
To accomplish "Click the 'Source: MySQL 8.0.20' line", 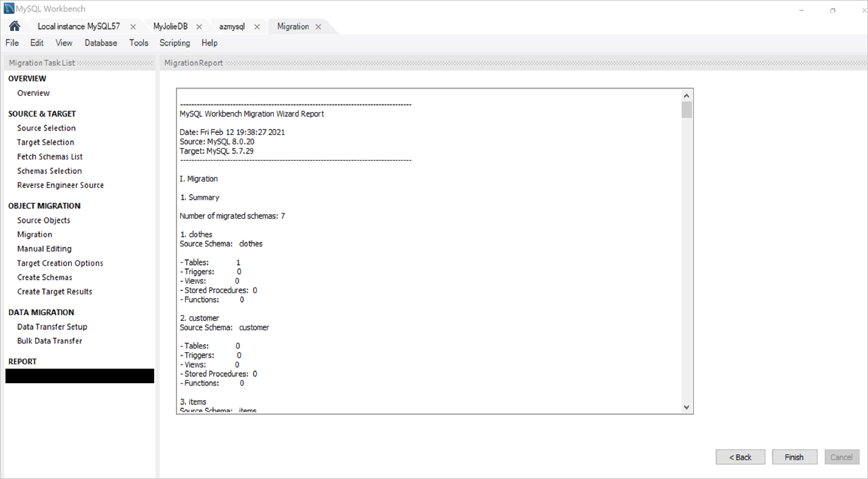I will [x=217, y=141].
